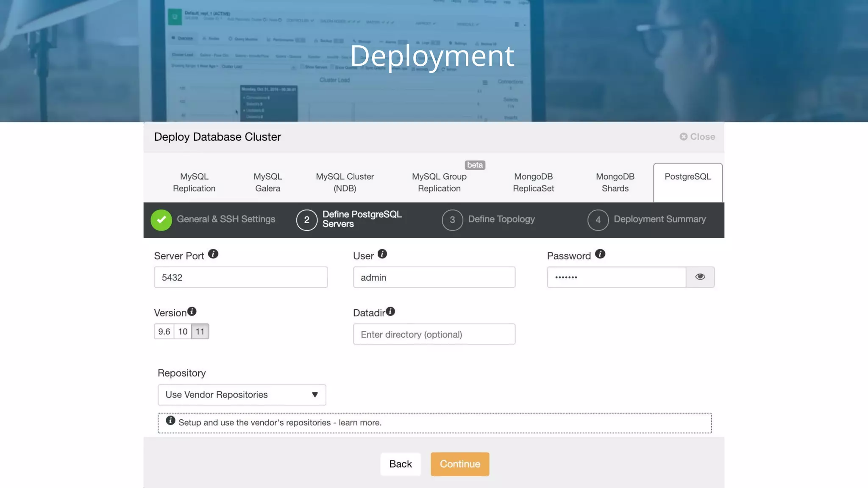Switch to MySQL Cluster (NDB) tab
This screenshot has width=868, height=488.
345,183
